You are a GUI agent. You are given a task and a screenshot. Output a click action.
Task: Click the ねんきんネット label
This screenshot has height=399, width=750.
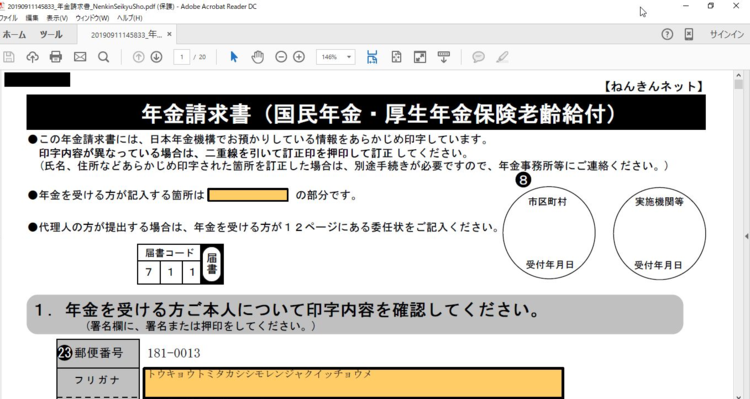[x=653, y=86]
